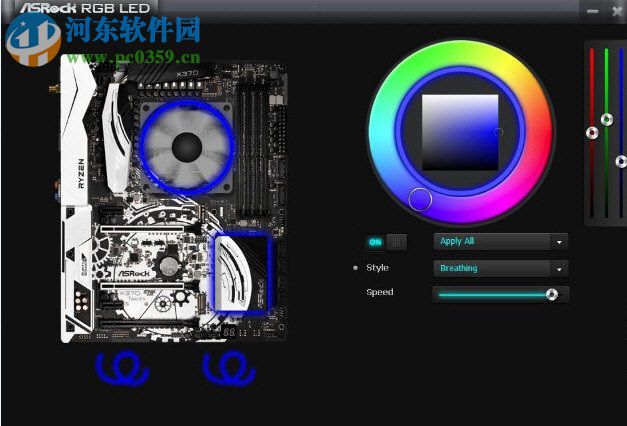Select the Style radio bullet
The image size is (627, 426).
(355, 268)
